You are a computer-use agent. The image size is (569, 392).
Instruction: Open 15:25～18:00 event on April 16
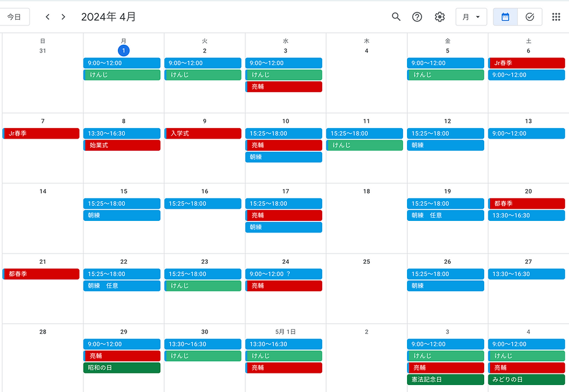click(203, 204)
